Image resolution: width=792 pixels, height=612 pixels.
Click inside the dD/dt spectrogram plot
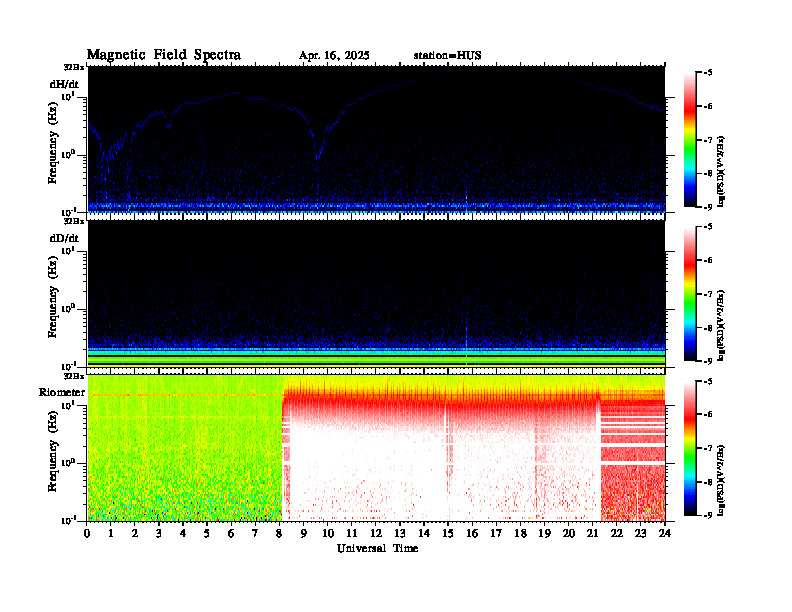click(376, 293)
